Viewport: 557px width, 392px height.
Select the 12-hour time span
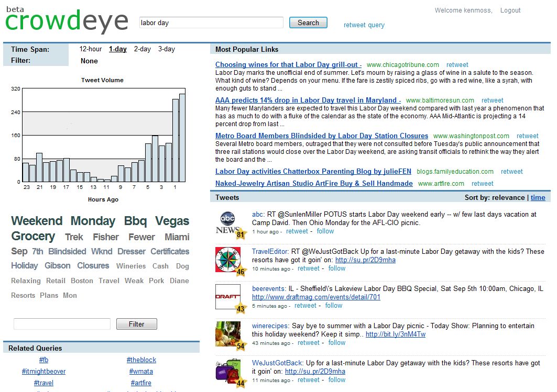91,49
